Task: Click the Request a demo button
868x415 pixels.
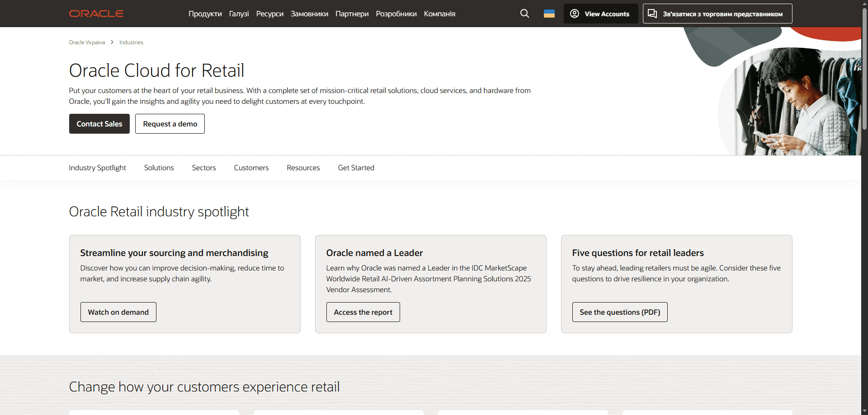Action: click(x=170, y=124)
